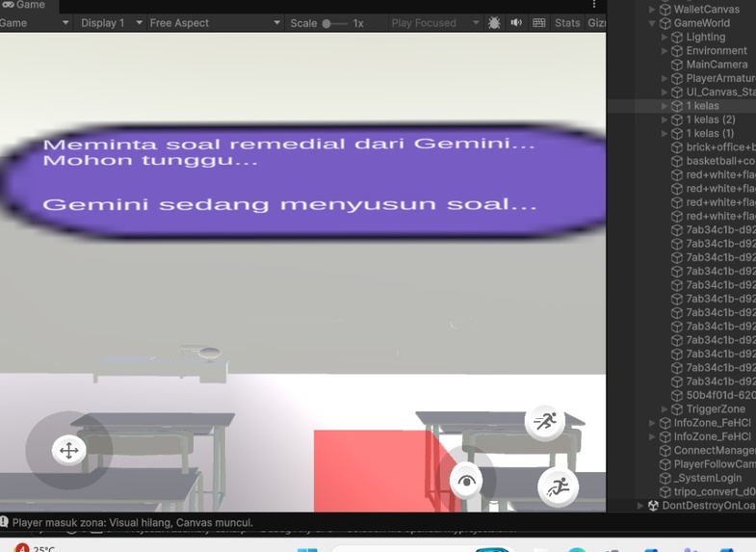The width and height of the screenshot is (756, 552).
Task: Click the Lighting cube icon
Action: click(677, 37)
